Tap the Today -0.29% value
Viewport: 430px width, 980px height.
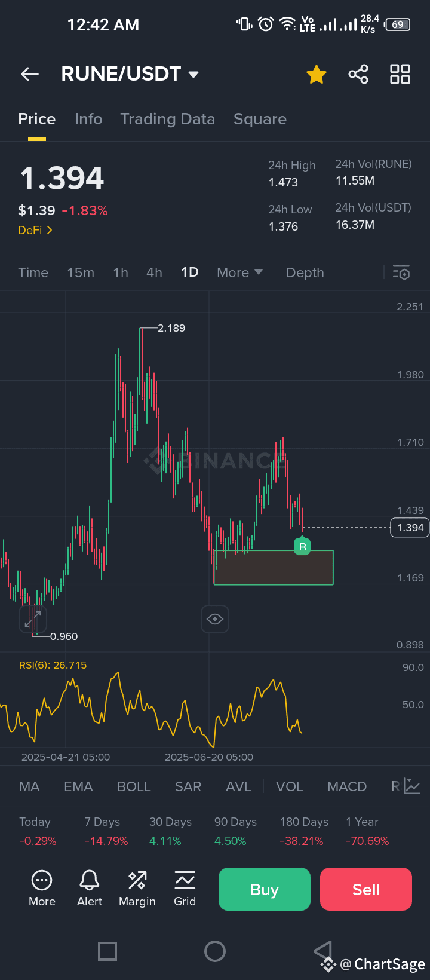tap(38, 841)
